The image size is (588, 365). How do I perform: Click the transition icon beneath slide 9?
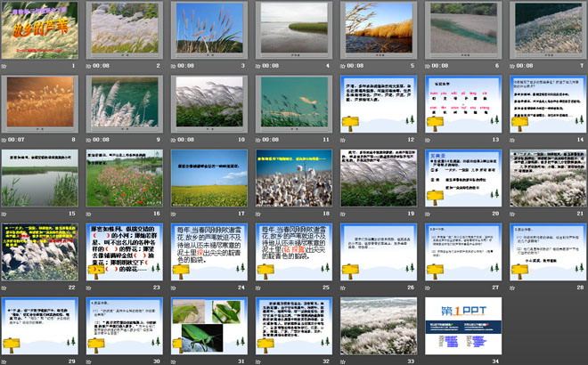coord(92,140)
